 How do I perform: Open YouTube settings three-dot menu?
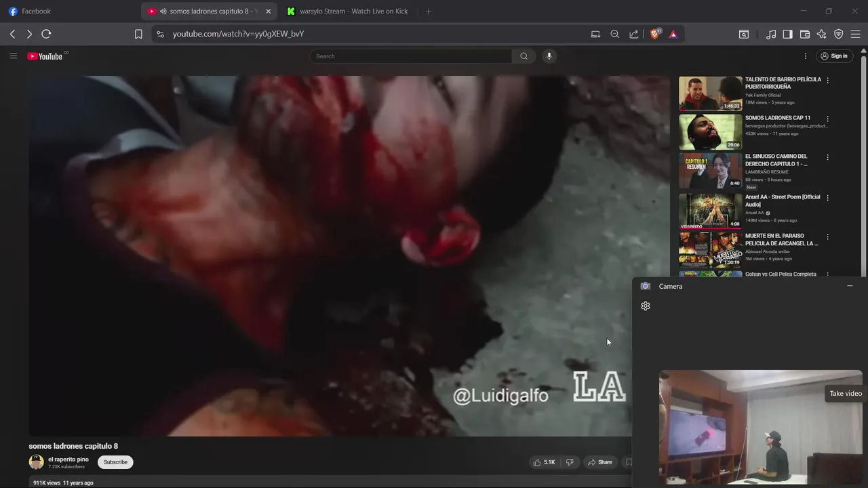806,56
